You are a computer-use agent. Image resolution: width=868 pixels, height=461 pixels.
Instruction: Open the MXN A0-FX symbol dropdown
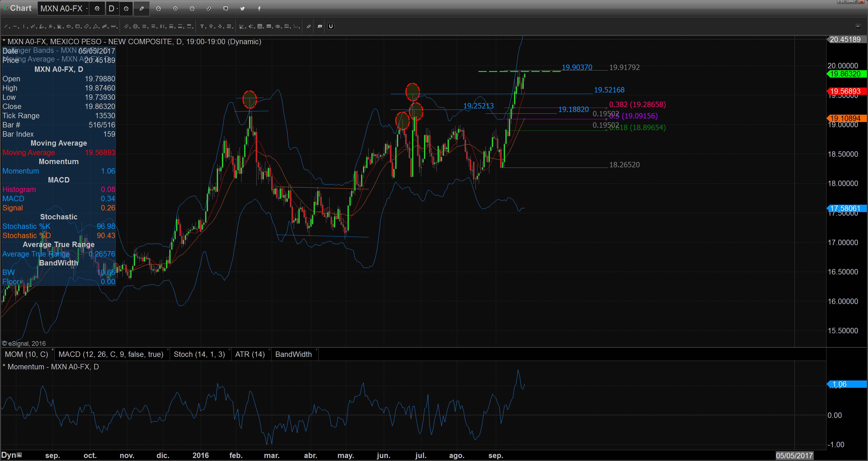tap(87, 8)
